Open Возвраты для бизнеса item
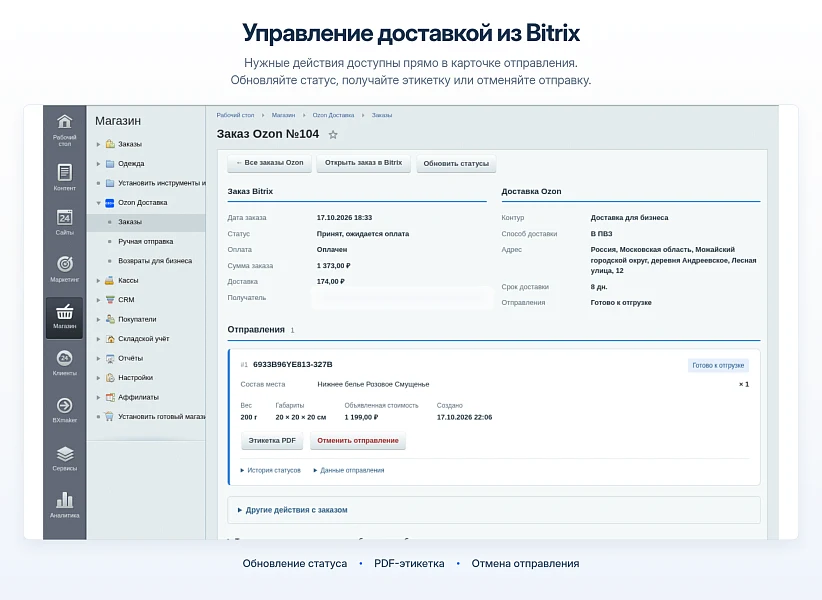The image size is (822, 600). [155, 261]
